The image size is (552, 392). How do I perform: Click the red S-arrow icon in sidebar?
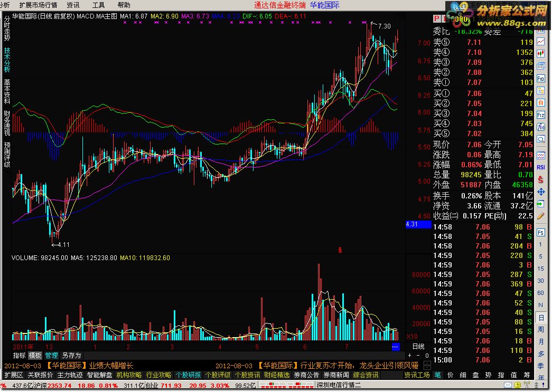click(541, 180)
